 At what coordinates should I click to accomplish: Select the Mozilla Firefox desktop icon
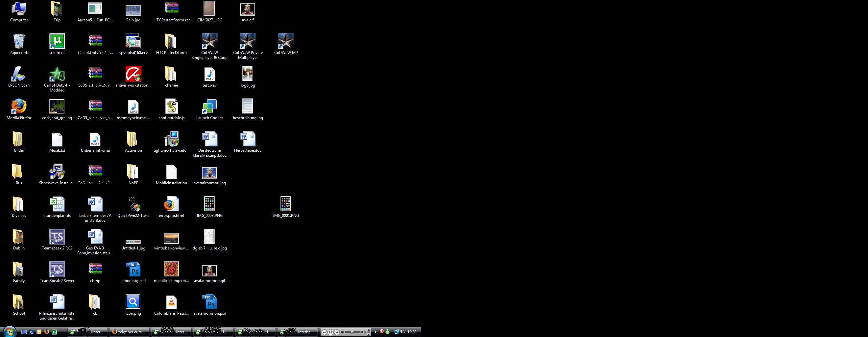(19, 107)
